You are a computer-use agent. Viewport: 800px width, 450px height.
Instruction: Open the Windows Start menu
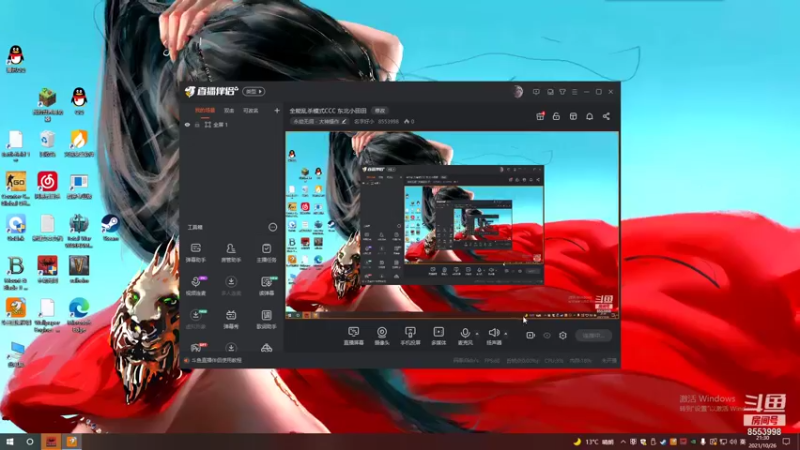pyautogui.click(x=10, y=441)
